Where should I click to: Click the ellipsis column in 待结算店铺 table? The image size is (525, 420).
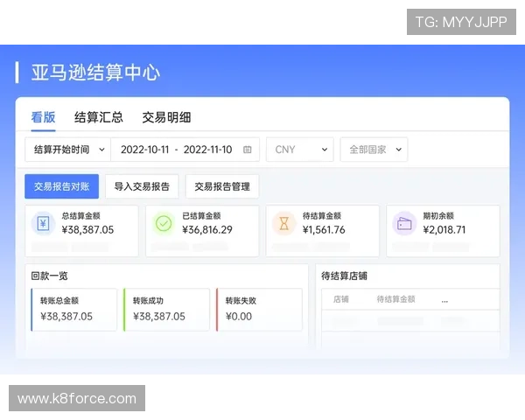pyautogui.click(x=444, y=301)
